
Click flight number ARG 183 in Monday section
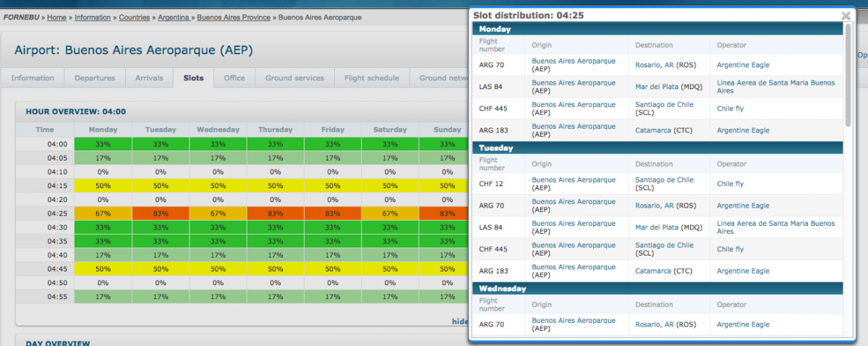493,130
